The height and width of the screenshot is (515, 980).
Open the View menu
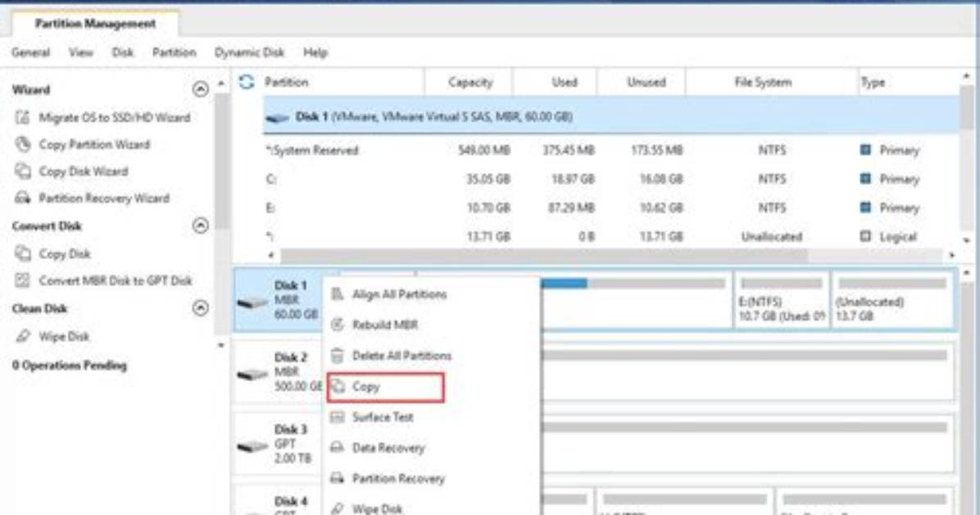click(x=80, y=52)
